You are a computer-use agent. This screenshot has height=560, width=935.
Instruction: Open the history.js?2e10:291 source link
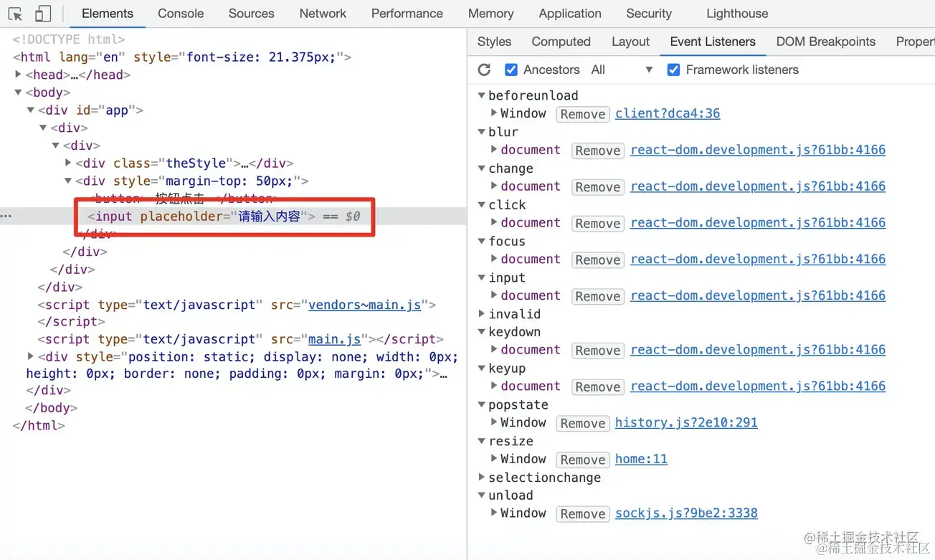click(x=686, y=422)
